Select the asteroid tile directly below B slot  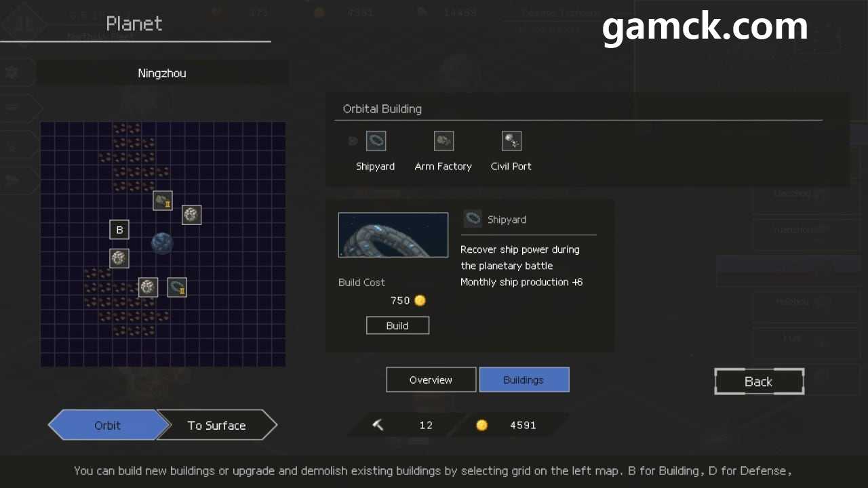119,258
